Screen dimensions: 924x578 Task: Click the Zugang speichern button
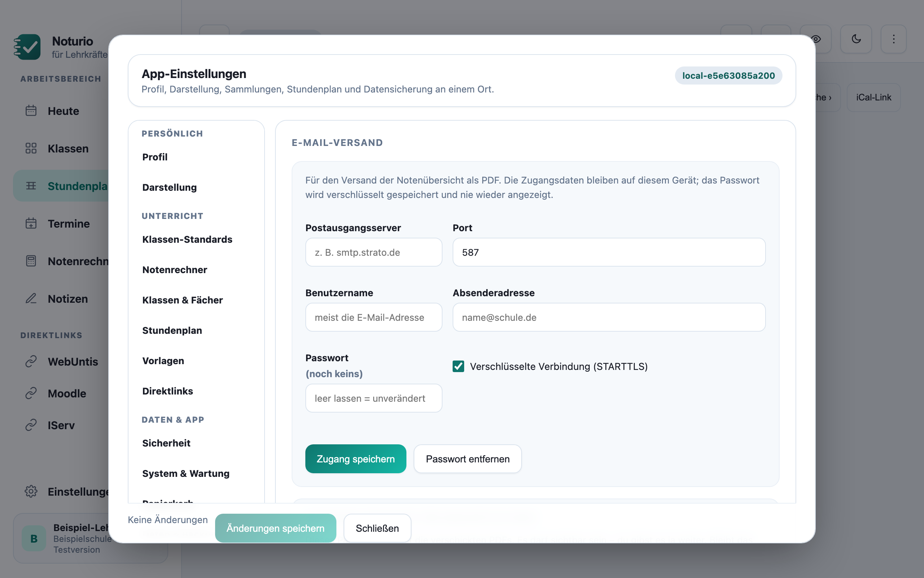[x=356, y=459]
